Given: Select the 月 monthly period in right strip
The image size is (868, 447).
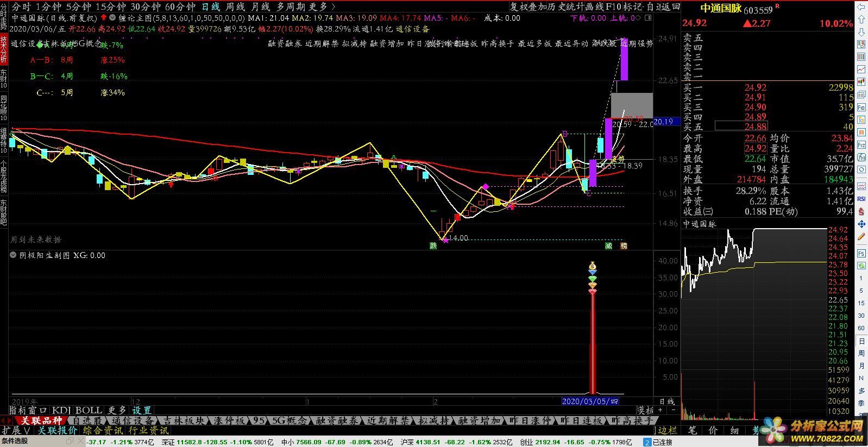Looking at the screenshot, I should point(861,366).
